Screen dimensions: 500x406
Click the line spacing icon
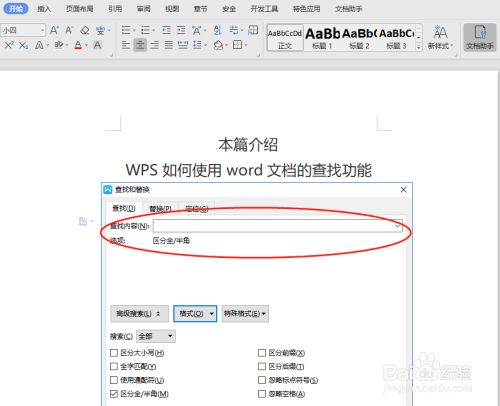pos(197,45)
